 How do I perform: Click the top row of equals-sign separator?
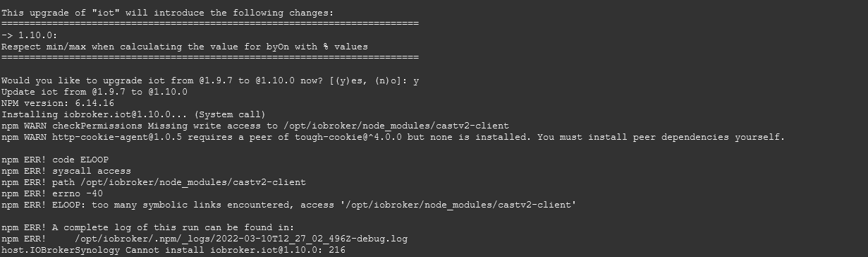click(x=210, y=24)
